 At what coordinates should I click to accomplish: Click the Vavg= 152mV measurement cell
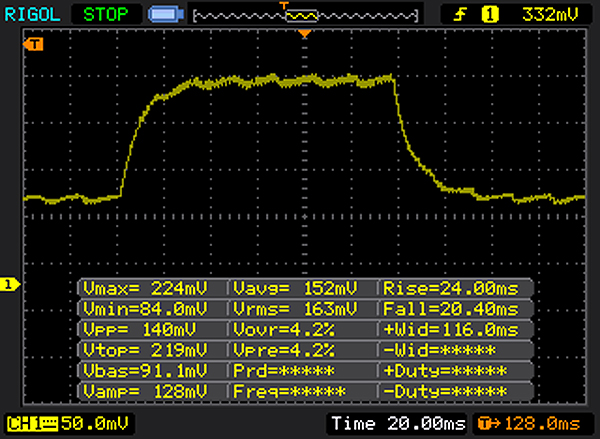coord(304,288)
